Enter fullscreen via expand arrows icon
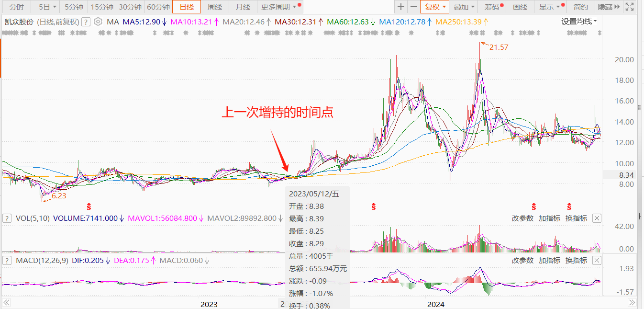This screenshot has width=644, height=309. tap(630, 7)
